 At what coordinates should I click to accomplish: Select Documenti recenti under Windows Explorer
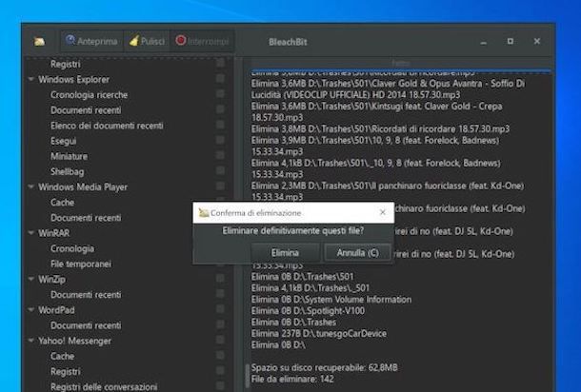(86, 110)
